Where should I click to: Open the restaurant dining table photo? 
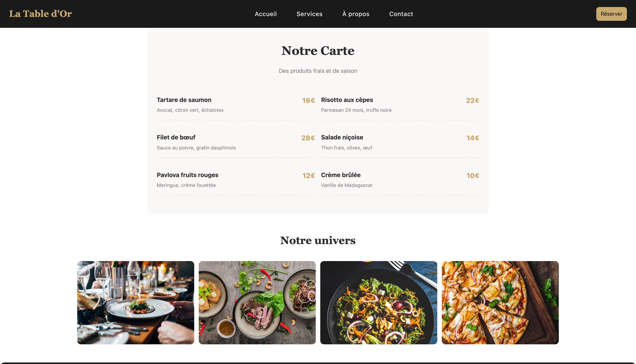136,303
